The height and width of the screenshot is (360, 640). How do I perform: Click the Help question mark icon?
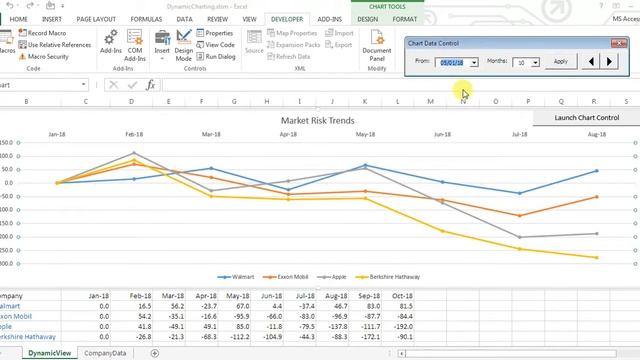coord(601,6)
